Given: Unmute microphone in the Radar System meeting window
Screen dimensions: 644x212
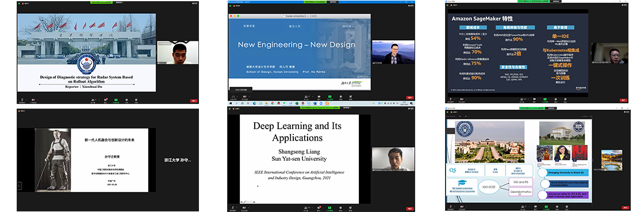Looking at the screenshot, I should 22,99.
